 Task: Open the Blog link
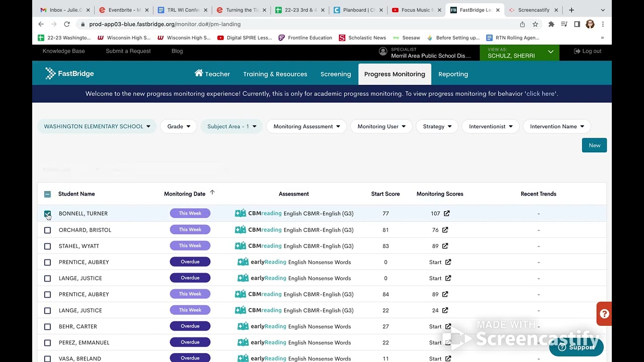tap(177, 51)
